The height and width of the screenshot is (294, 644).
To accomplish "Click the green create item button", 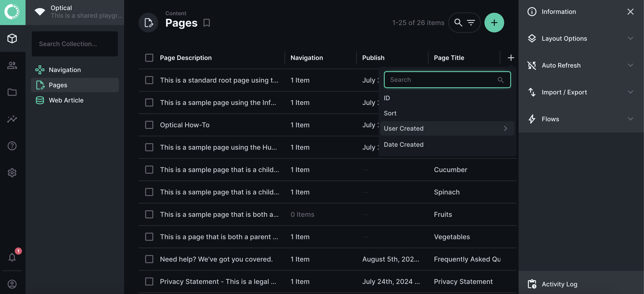I will pyautogui.click(x=494, y=22).
